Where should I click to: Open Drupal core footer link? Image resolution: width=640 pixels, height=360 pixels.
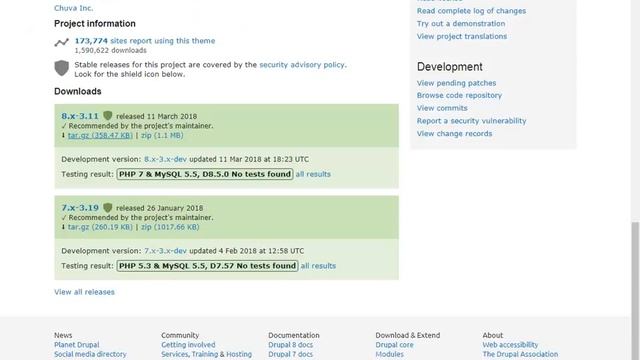pos(395,345)
